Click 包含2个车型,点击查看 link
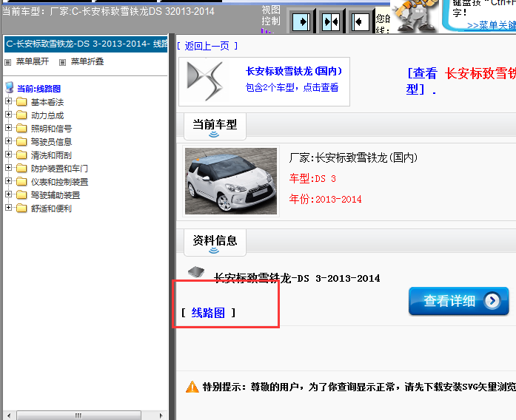Image resolution: width=516 pixels, height=420 pixels. [x=292, y=87]
